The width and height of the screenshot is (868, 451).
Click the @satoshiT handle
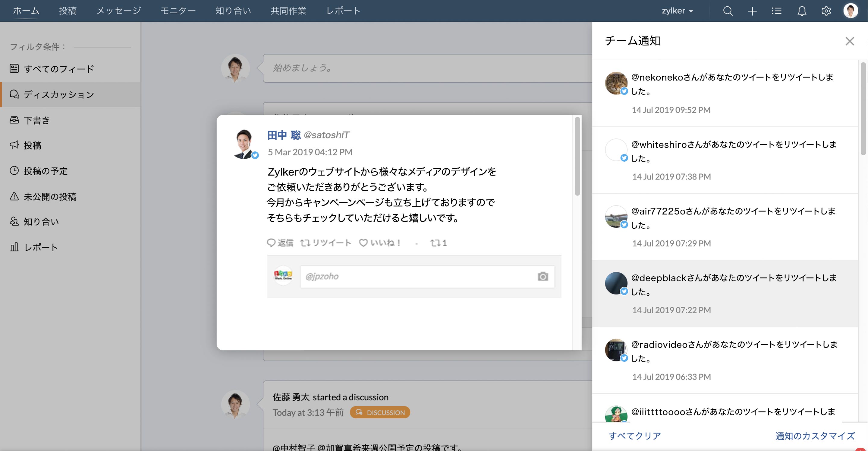pyautogui.click(x=326, y=135)
